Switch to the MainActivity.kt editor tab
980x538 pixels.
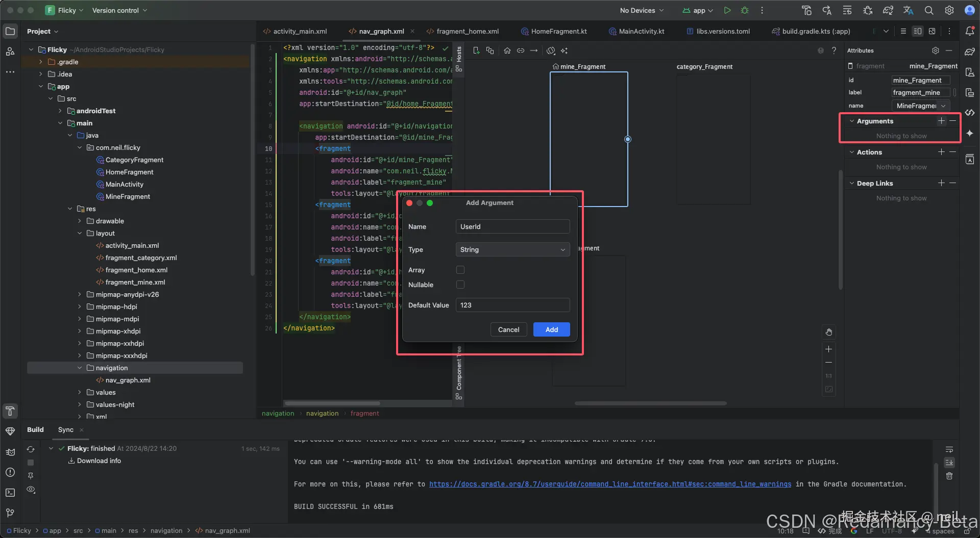[641, 31]
